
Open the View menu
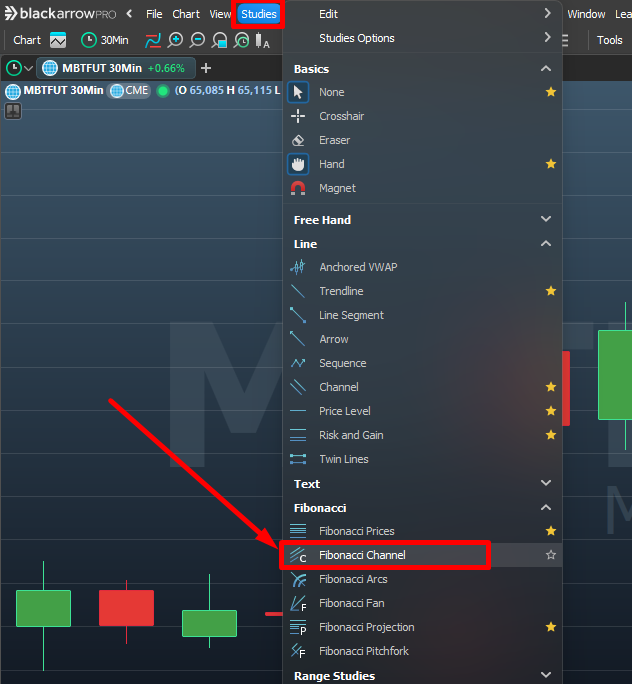(x=220, y=14)
